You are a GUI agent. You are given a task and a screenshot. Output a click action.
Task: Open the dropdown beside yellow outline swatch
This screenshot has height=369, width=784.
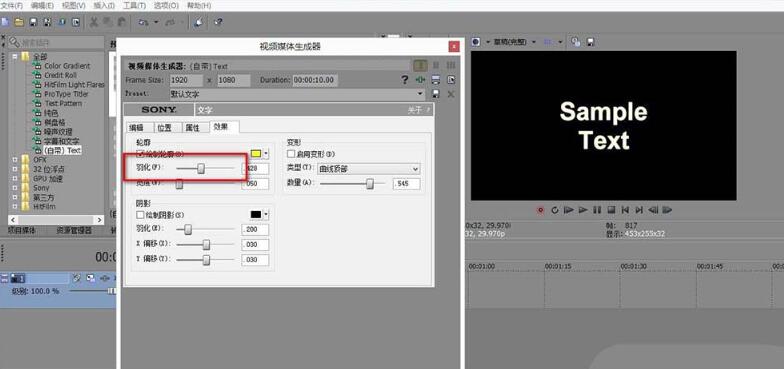click(266, 154)
